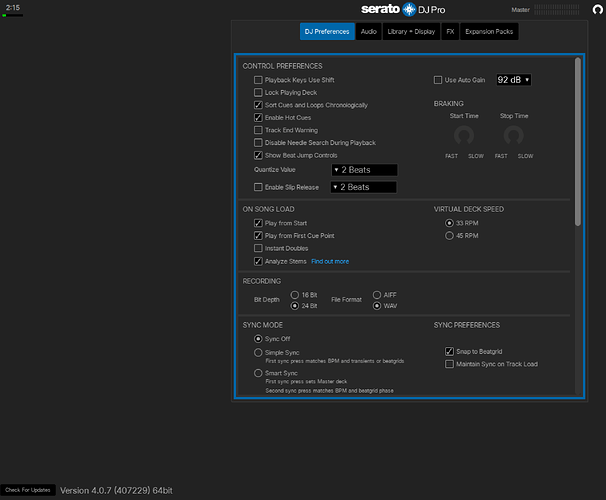Viewport: 606px width, 500px height.
Task: Click the Braking Start Time knob
Action: (x=464, y=136)
